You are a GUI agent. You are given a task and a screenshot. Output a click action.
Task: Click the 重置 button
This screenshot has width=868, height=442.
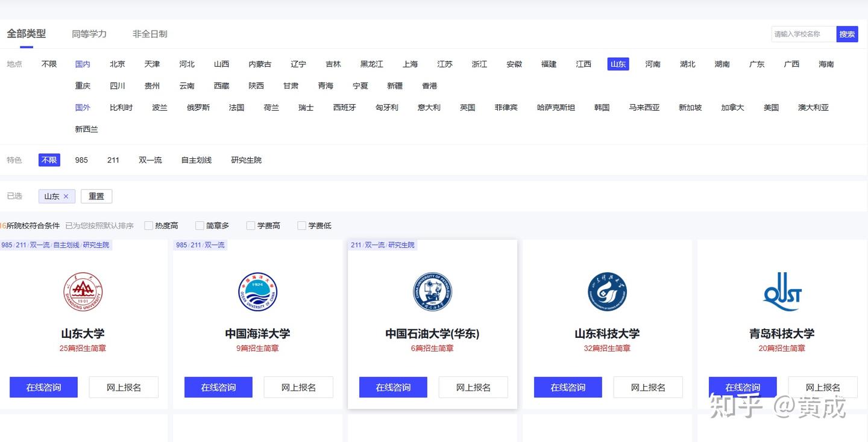point(96,196)
